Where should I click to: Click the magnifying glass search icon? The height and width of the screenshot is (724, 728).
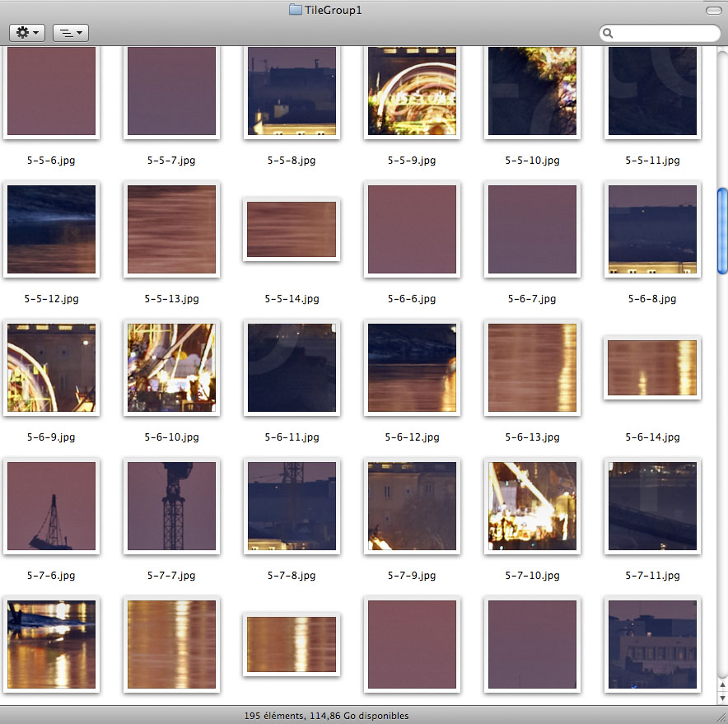pos(607,34)
